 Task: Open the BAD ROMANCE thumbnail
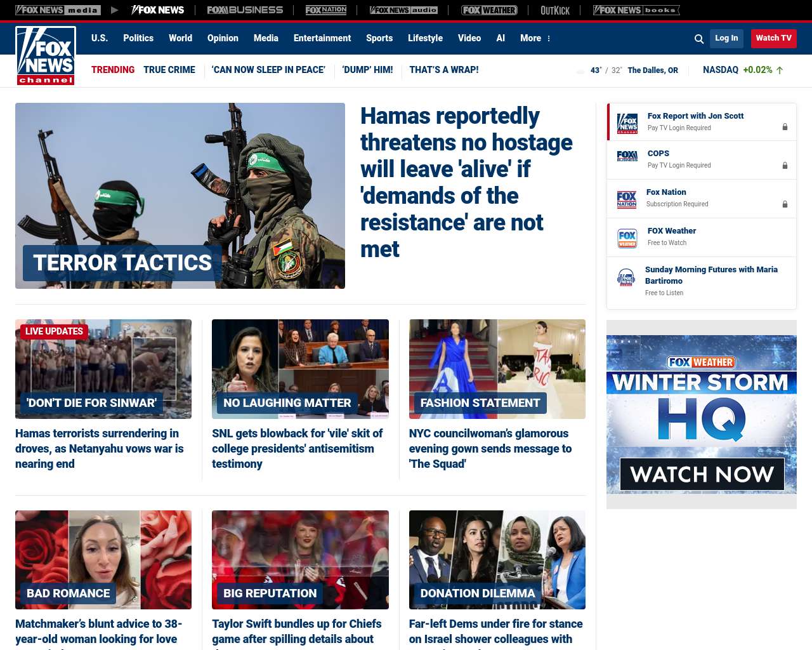click(103, 560)
